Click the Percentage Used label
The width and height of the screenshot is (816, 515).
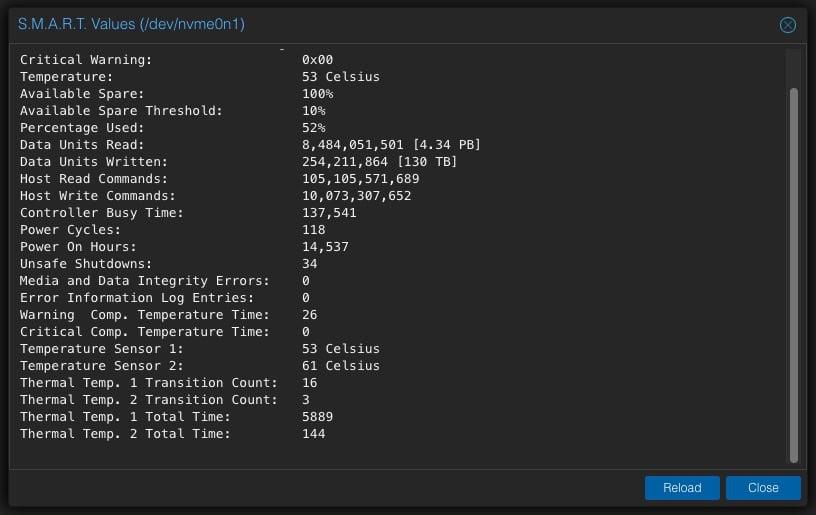(82, 128)
